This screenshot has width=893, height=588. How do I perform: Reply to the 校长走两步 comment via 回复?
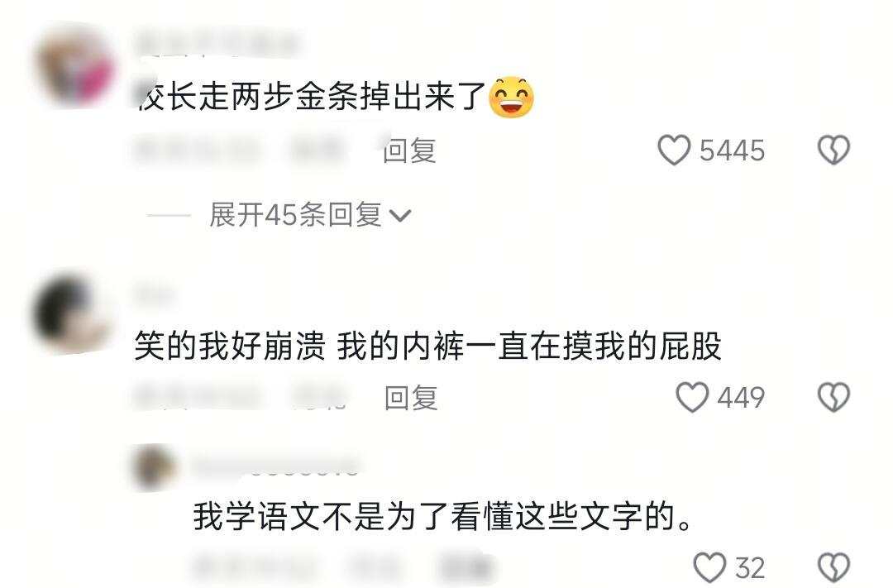409,151
